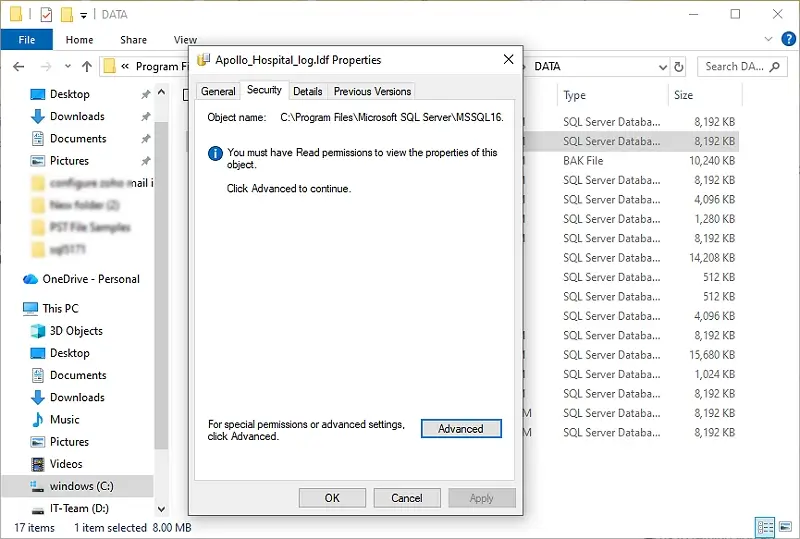Open the Details tab
Screen dimensions: 800x539
click(308, 91)
